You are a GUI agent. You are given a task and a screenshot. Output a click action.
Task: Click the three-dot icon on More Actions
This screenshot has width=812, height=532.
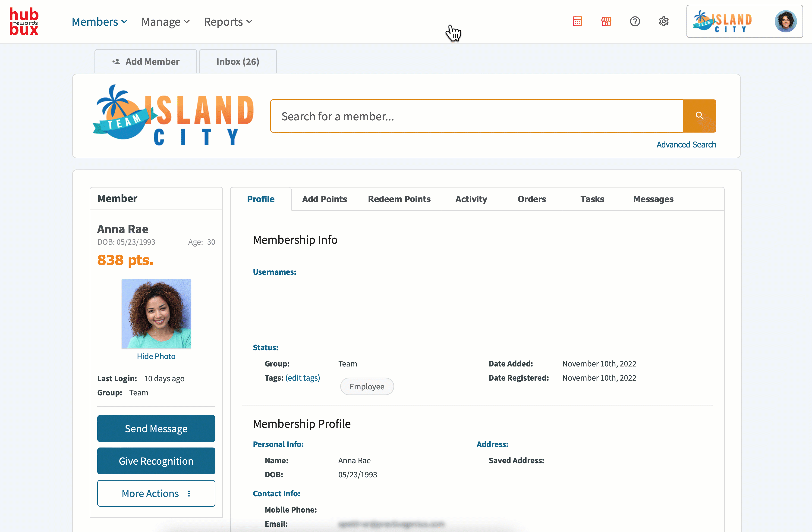189,494
